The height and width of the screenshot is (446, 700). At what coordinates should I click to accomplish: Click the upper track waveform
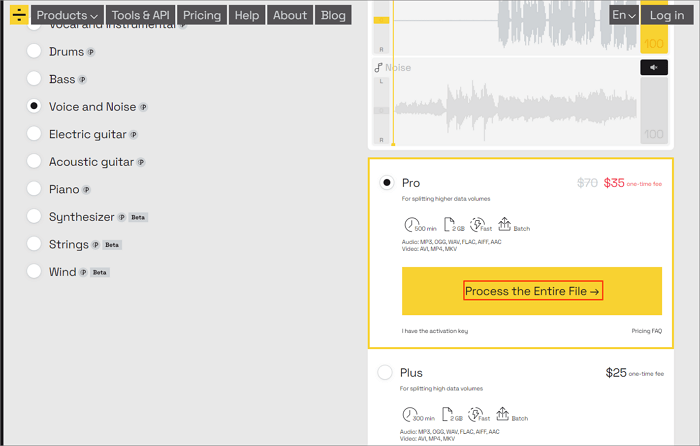click(x=516, y=25)
